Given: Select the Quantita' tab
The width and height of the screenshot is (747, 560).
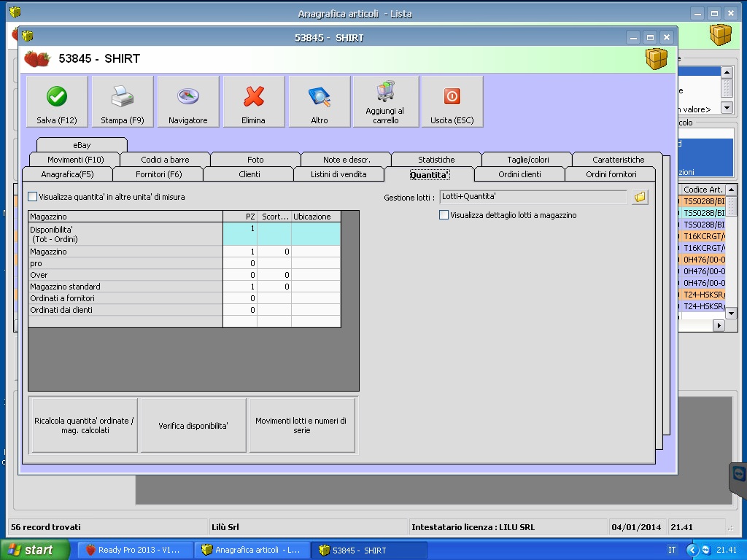Looking at the screenshot, I should point(429,175).
